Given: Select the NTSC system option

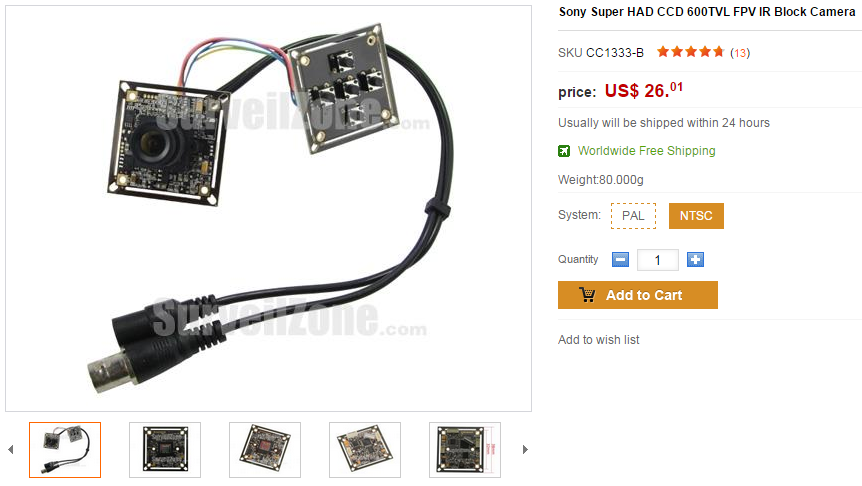Looking at the screenshot, I should click(x=696, y=216).
